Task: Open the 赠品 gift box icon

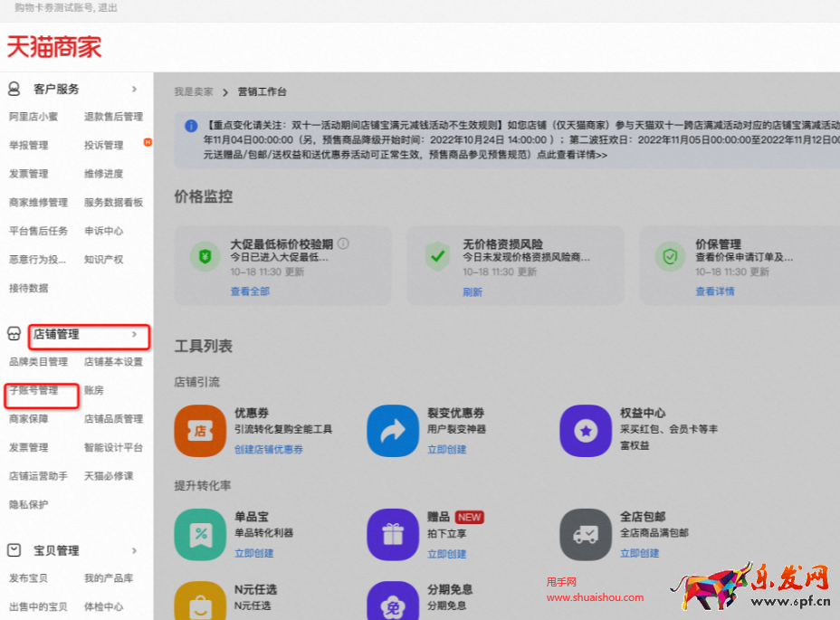Action: click(392, 533)
